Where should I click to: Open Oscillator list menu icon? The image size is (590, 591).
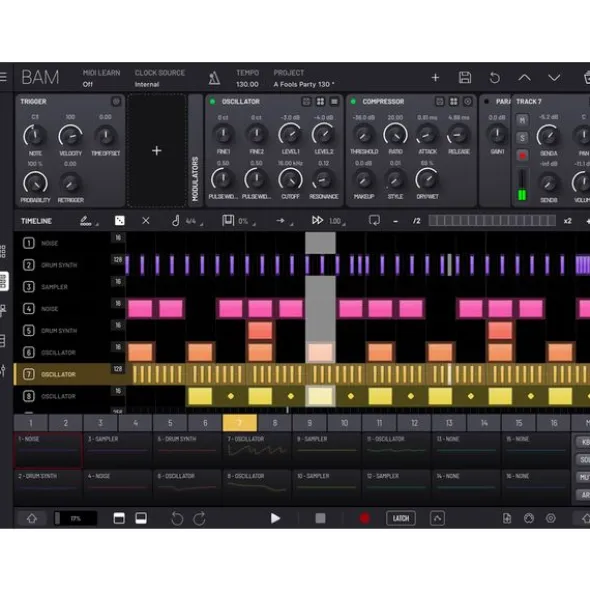tap(334, 101)
